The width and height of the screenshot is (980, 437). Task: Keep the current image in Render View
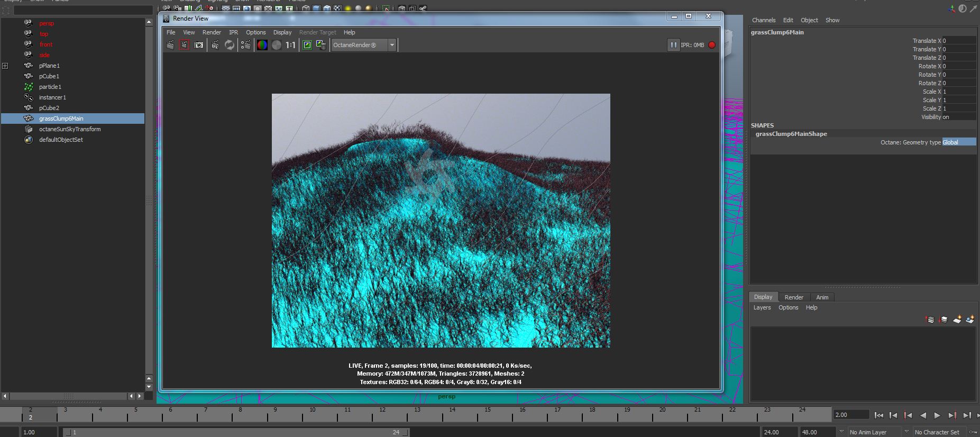pyautogui.click(x=307, y=45)
